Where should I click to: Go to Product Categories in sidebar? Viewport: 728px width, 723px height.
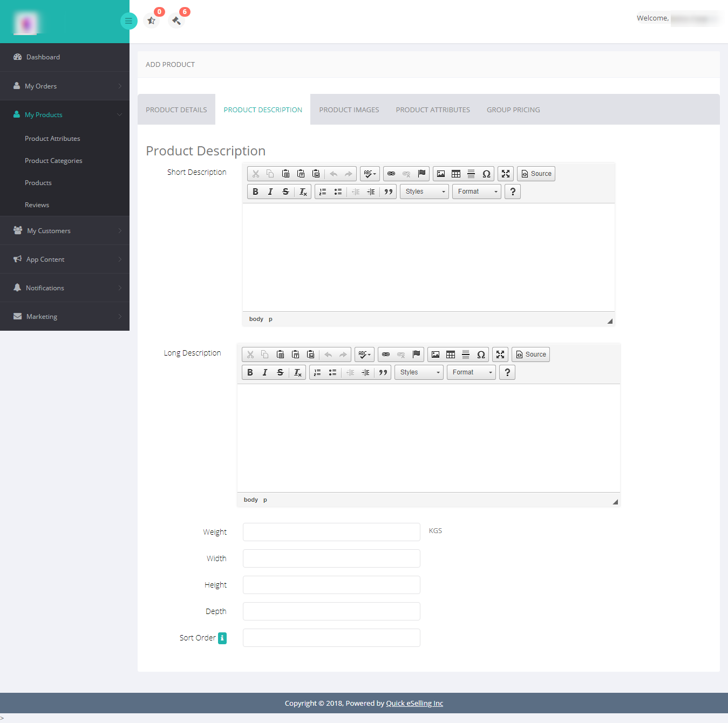click(x=53, y=161)
